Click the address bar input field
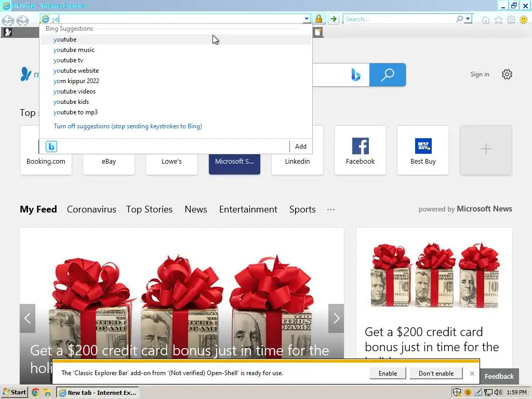 pyautogui.click(x=177, y=19)
